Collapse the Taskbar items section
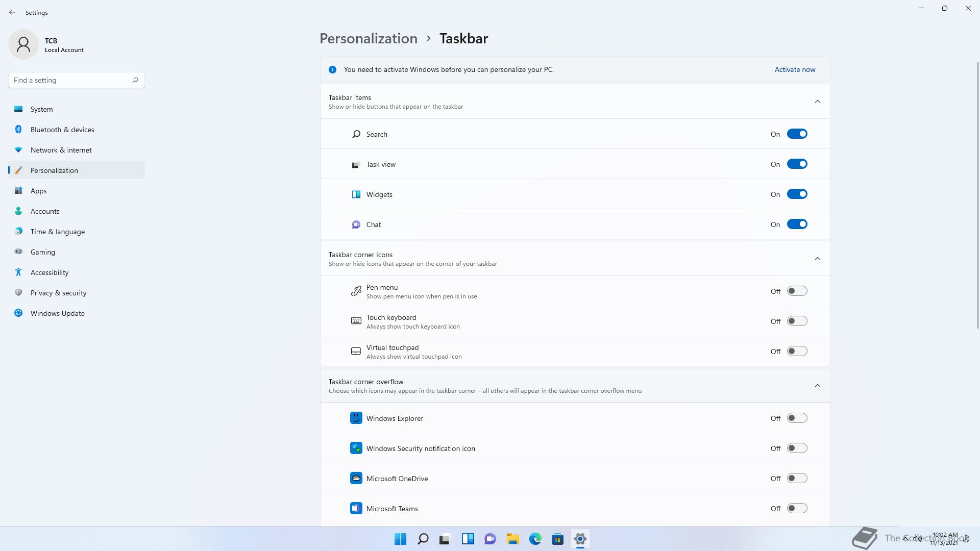The image size is (980, 551). click(x=817, y=102)
